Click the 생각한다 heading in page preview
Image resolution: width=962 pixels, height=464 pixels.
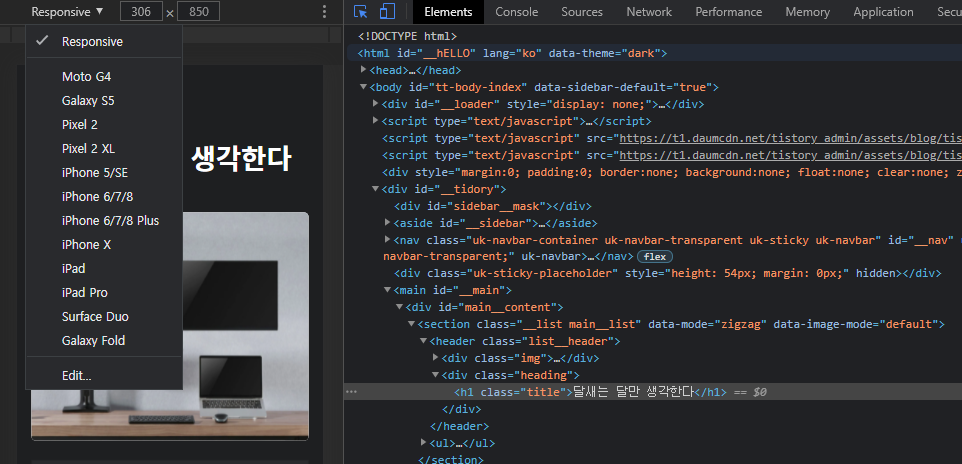click(241, 158)
